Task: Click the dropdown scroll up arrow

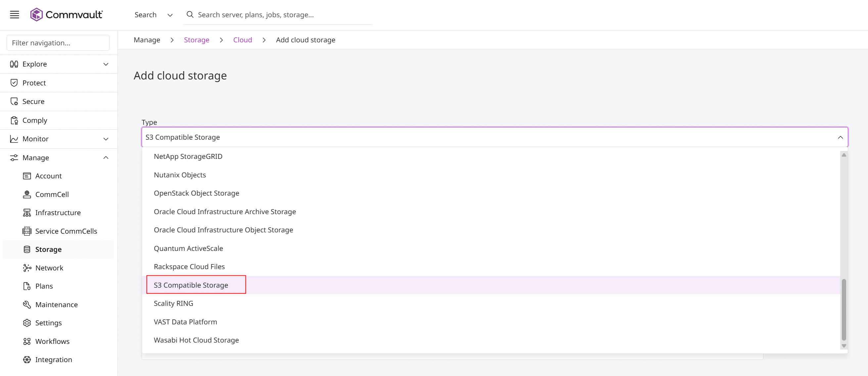Action: tap(844, 155)
